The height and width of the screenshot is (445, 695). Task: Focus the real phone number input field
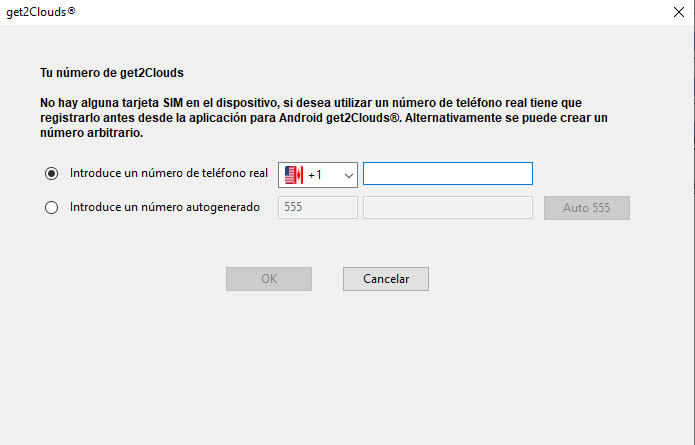[x=448, y=173]
